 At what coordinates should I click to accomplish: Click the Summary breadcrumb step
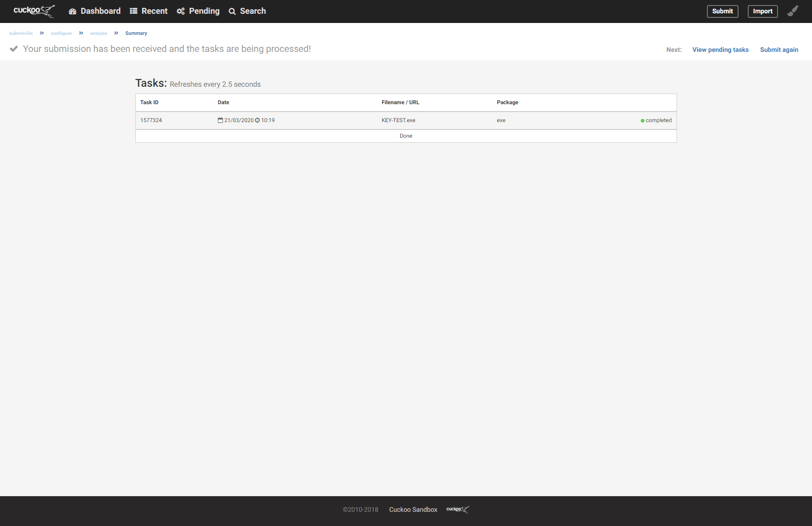136,33
